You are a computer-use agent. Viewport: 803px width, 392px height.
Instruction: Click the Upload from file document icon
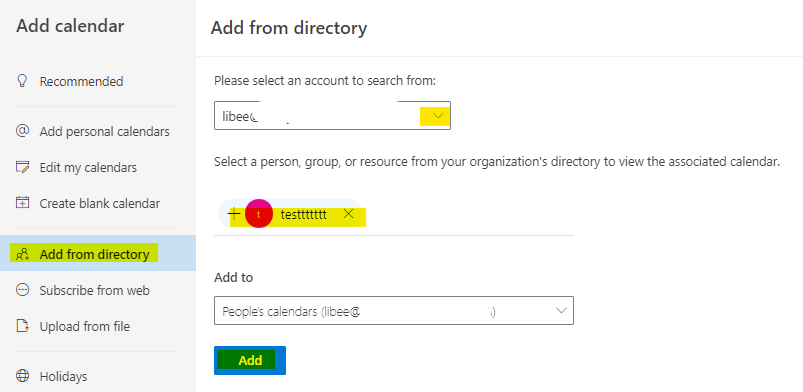[23, 326]
